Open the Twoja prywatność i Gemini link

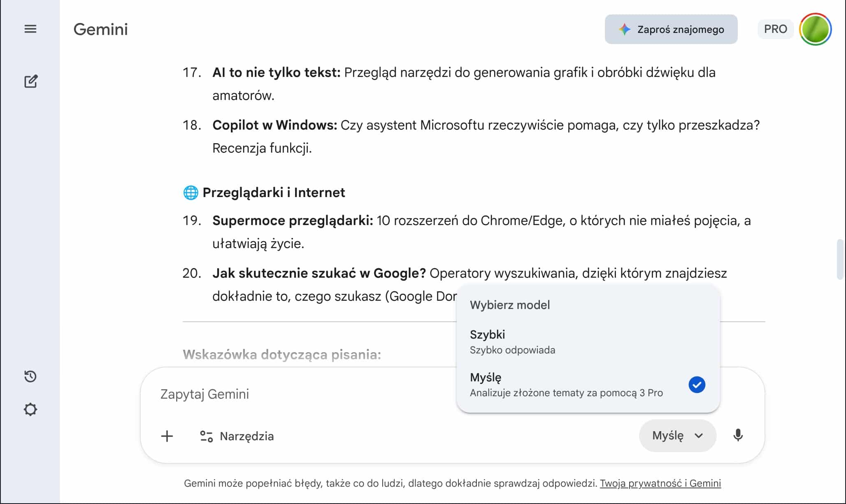coord(660,483)
